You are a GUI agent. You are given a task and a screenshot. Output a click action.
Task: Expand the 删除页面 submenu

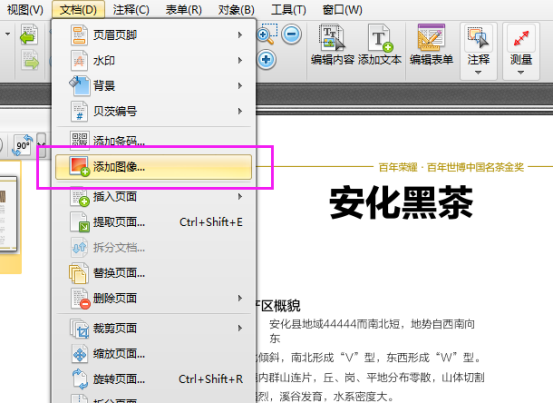(154, 298)
